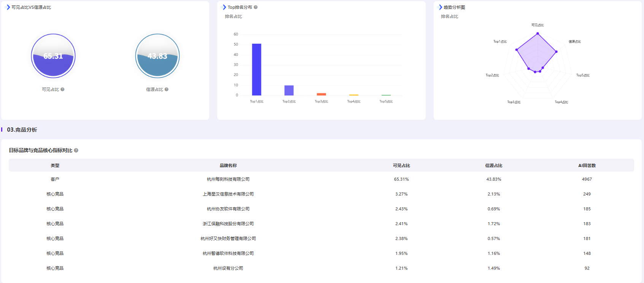
Task: Click the Top2占比 label on the radar chart
Action: pos(492,75)
